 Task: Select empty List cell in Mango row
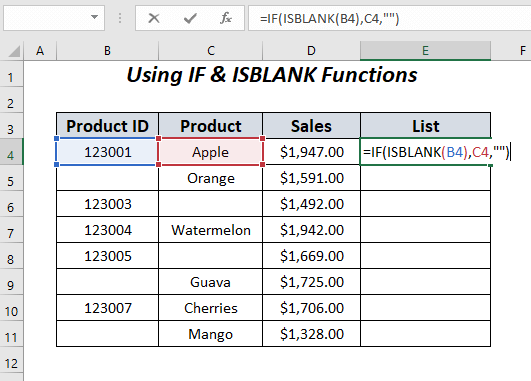pyautogui.click(x=426, y=334)
